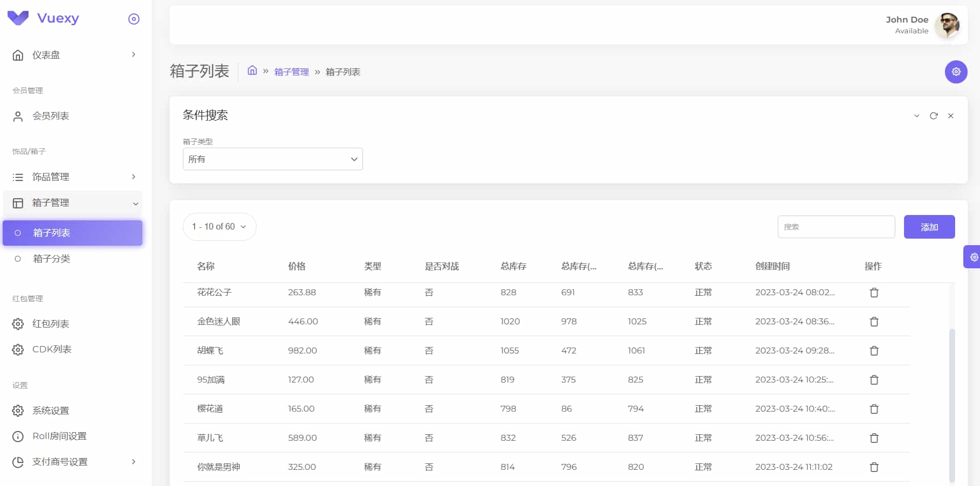Open the 1 - 10 of 60 page size dropdown
980x486 pixels.
coord(220,227)
